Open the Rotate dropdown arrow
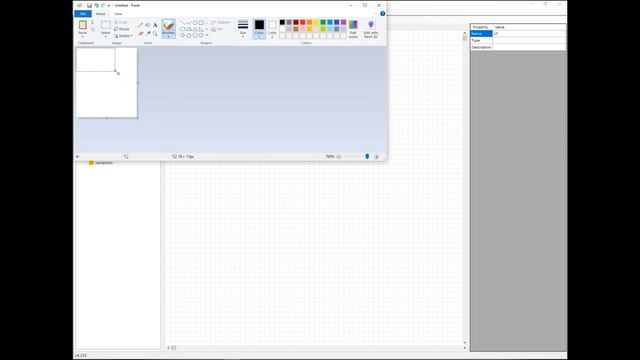640x360 pixels. pyautogui.click(x=131, y=36)
